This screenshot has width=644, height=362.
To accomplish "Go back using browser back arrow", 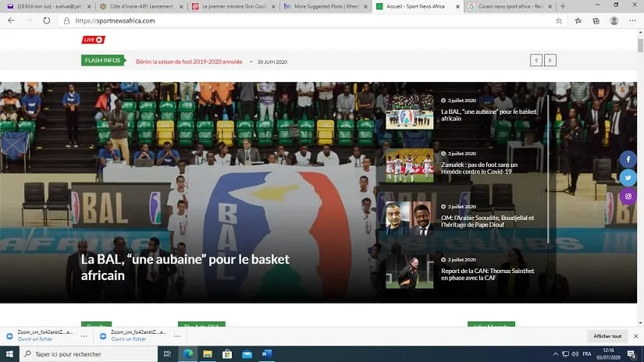I will (11, 20).
